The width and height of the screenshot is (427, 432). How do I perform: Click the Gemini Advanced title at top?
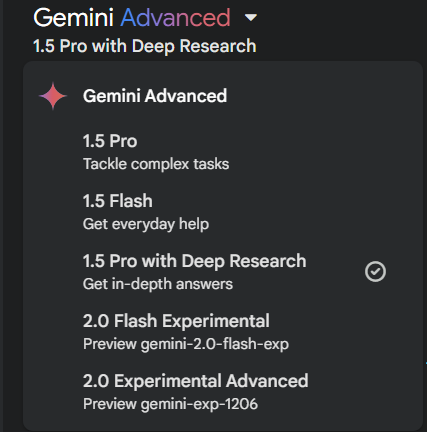(132, 17)
